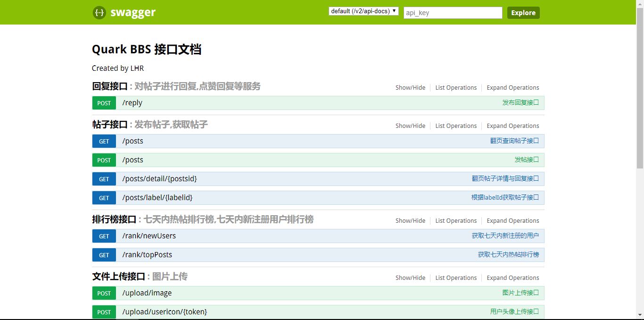Expand Operations for 文件上传接口 section

[x=512, y=278]
